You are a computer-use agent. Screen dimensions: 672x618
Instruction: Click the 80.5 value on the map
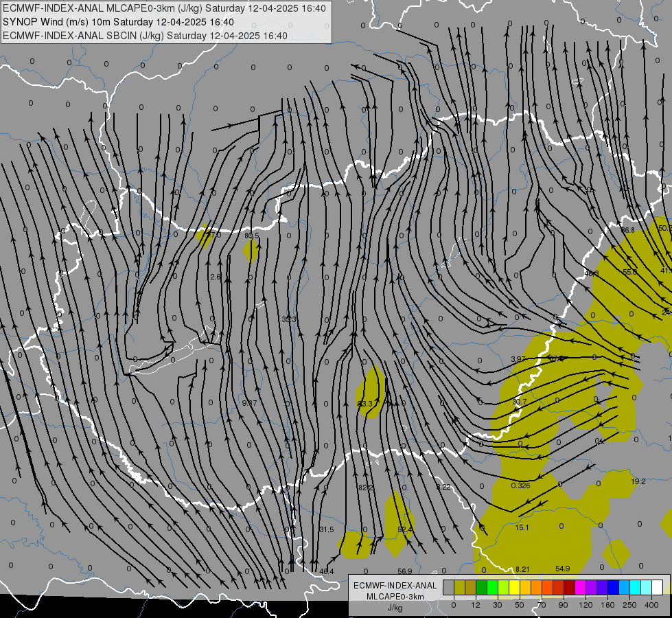[252, 236]
